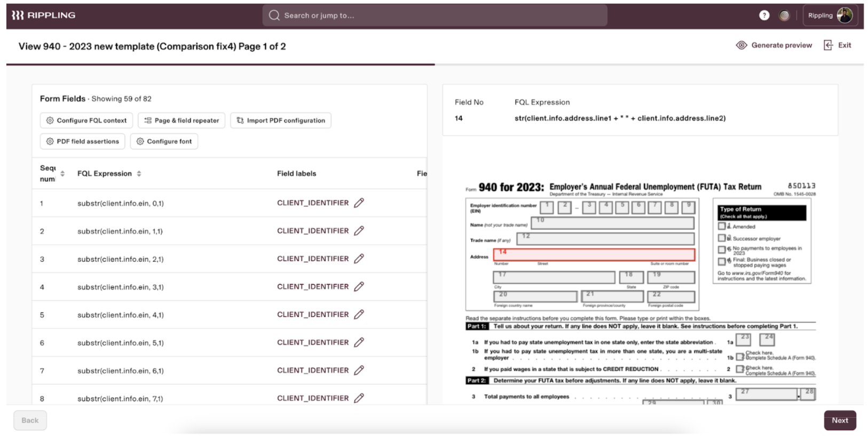Sort by FQL Expression column
The width and height of the screenshot is (868, 437).
[x=139, y=174]
